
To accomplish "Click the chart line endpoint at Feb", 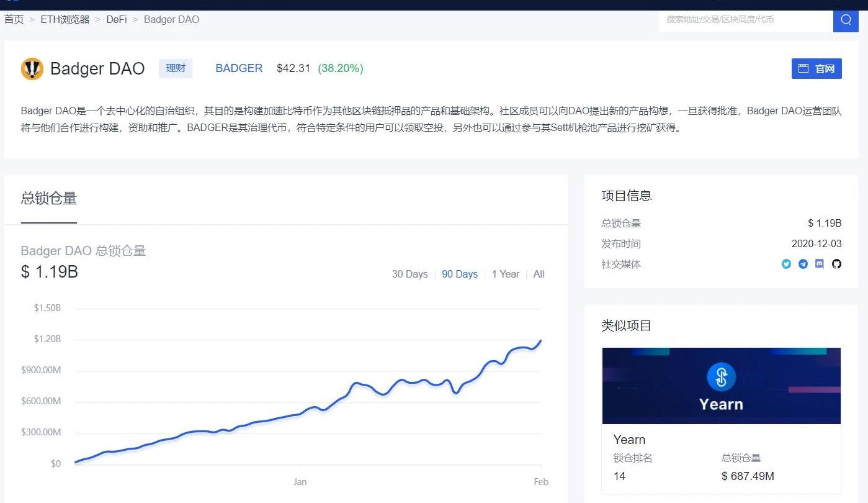I will (541, 340).
